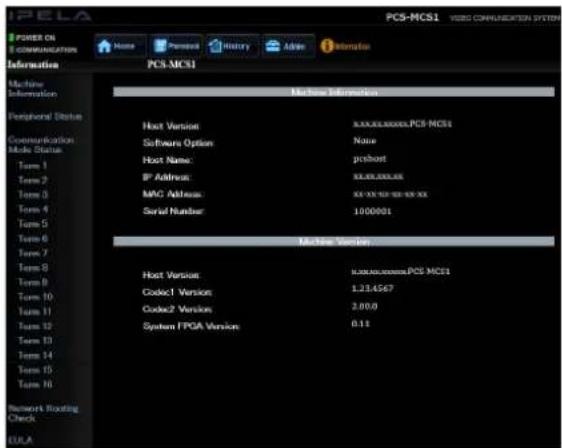Click the Host Name value pcshost
The width and height of the screenshot is (562, 448).
click(370, 158)
